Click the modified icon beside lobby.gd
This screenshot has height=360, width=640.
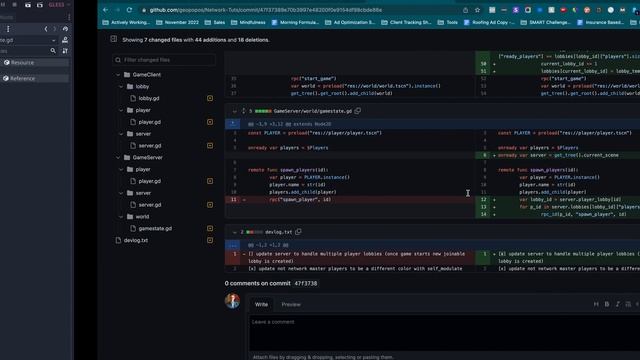210,98
